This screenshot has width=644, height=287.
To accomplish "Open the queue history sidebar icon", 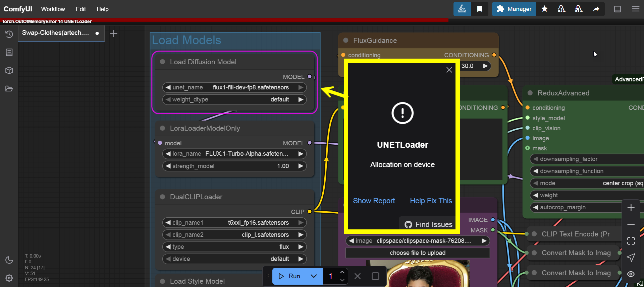I will point(9,34).
